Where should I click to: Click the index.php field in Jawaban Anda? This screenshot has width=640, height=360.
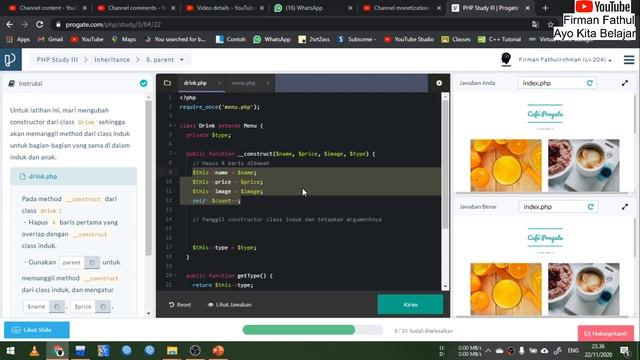click(x=557, y=83)
